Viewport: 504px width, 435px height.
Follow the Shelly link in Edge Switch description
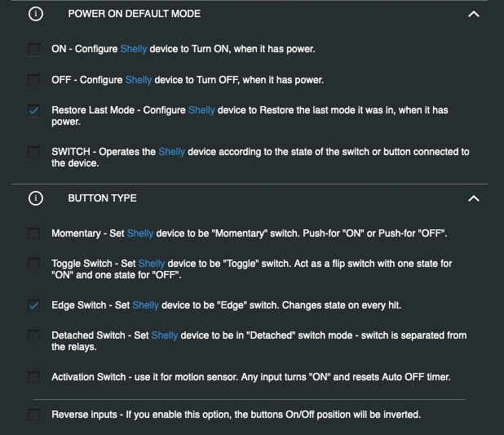[x=146, y=305]
